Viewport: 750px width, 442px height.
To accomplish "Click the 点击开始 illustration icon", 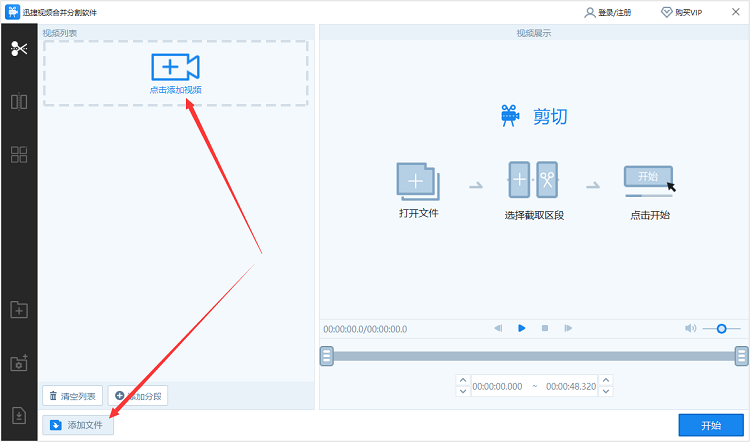I will click(650, 181).
